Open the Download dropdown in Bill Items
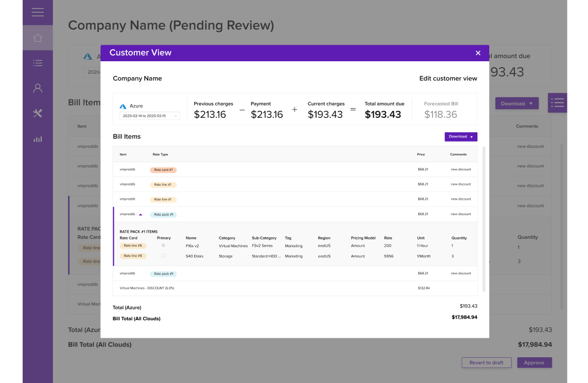Screen dimensions: 588x383 [460, 136]
